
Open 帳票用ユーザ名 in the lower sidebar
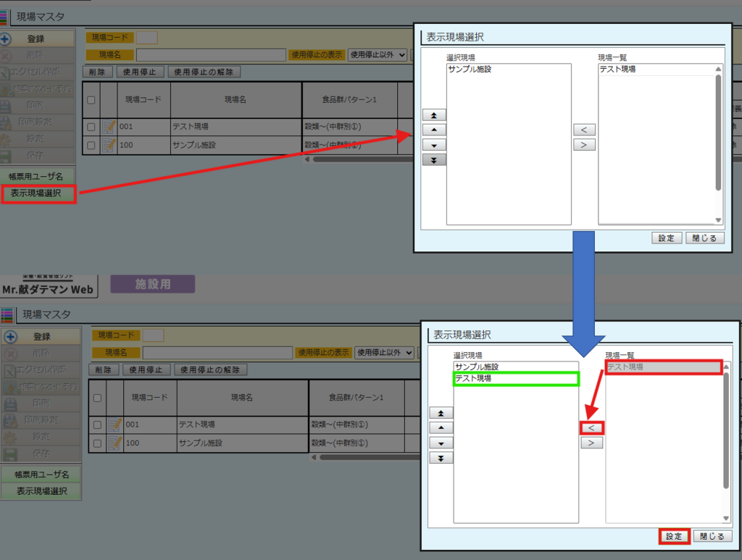click(x=41, y=475)
